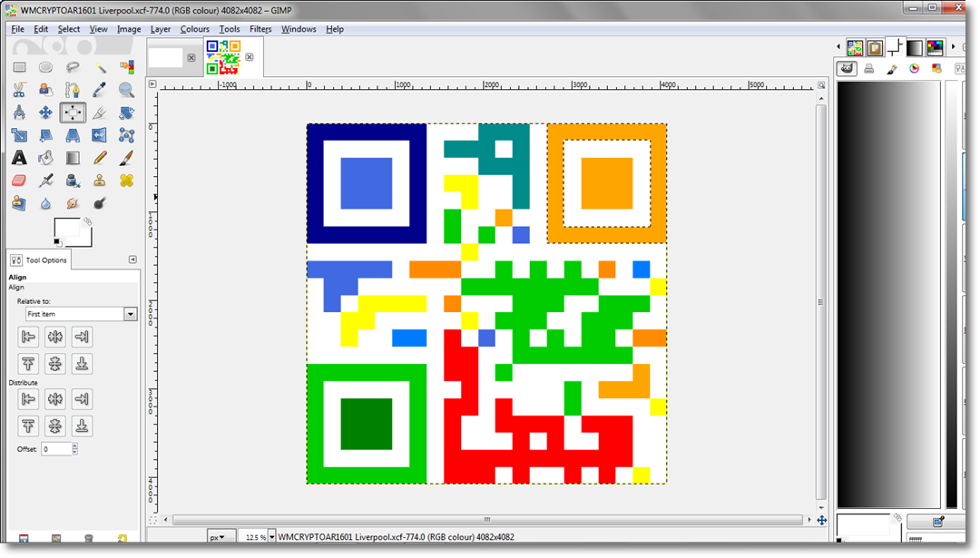Open the image menu at ruler corner
Image resolution: width=980 pixels, height=558 pixels.
152,83
